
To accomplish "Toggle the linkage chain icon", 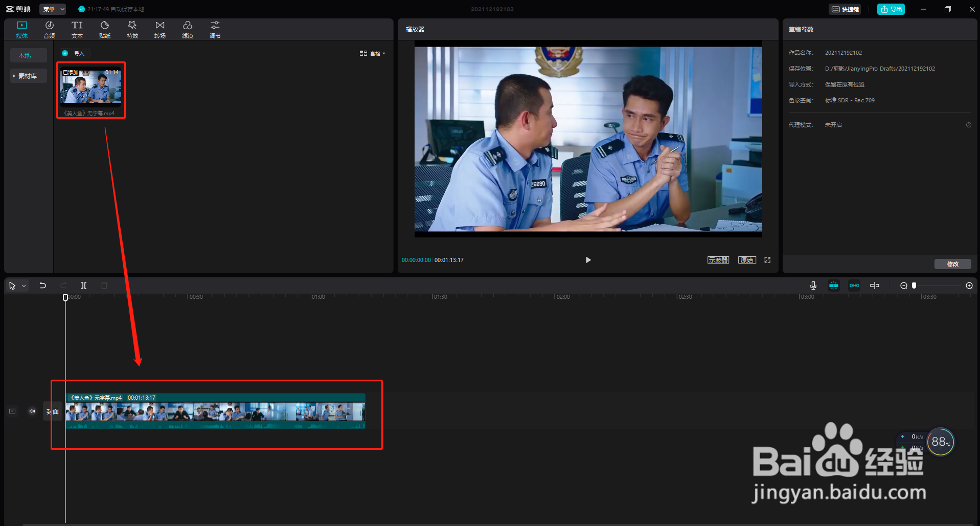I will coord(854,286).
